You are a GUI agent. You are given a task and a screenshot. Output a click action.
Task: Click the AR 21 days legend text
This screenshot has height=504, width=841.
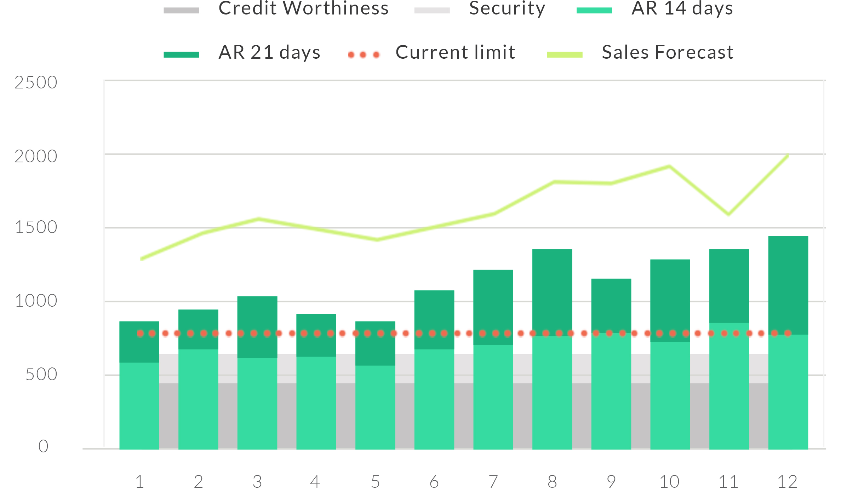click(x=269, y=52)
